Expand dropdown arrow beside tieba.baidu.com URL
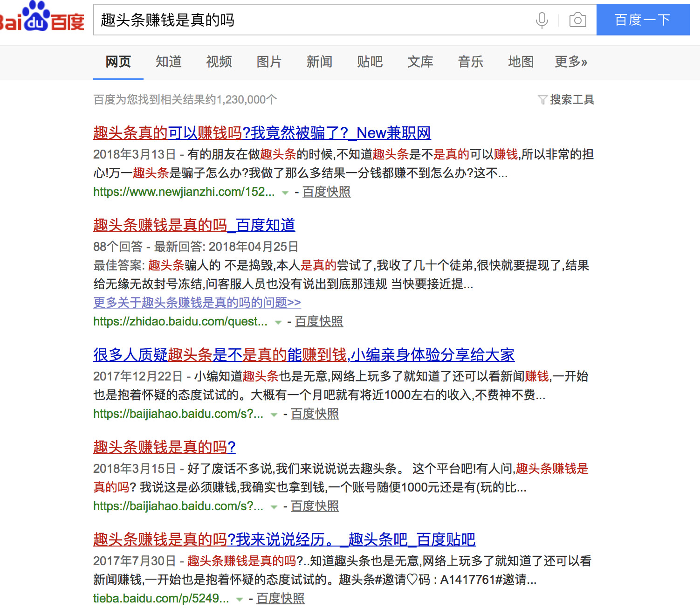Viewport: 700px width, 609px height. [x=240, y=599]
